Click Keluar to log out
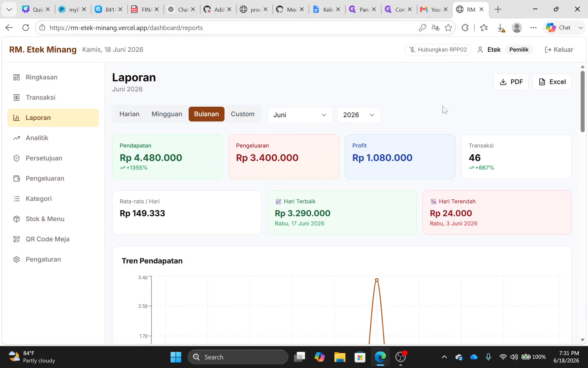 click(559, 50)
